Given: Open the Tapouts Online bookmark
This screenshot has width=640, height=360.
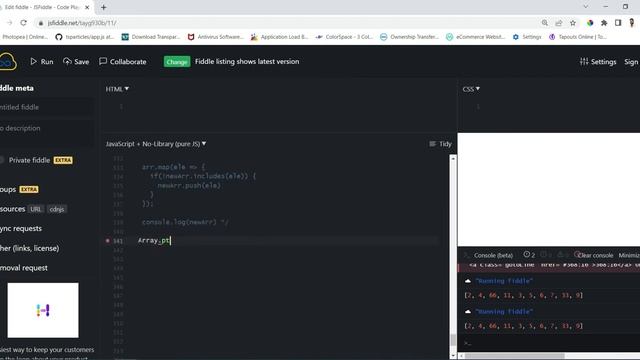Looking at the screenshot, I should pos(578,37).
